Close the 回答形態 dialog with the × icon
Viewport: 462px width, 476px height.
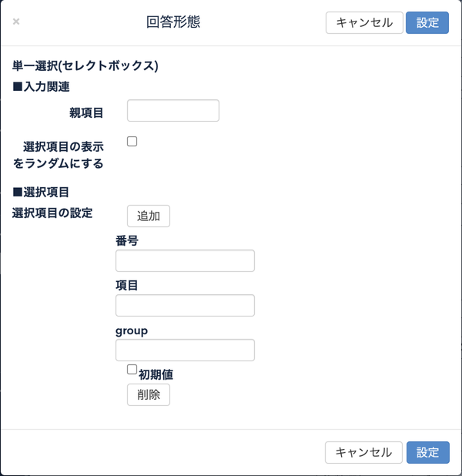click(16, 22)
